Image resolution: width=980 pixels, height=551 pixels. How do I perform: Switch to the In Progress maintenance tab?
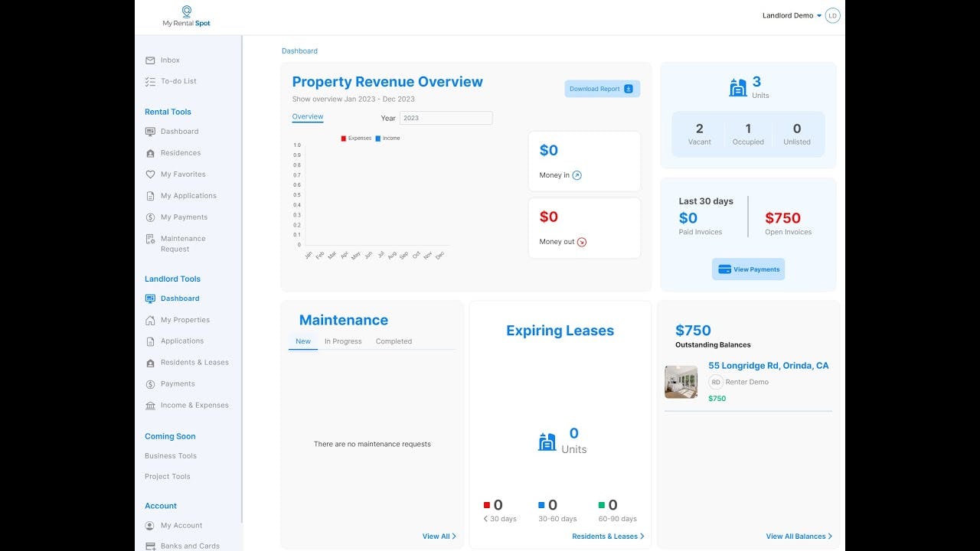(x=342, y=341)
